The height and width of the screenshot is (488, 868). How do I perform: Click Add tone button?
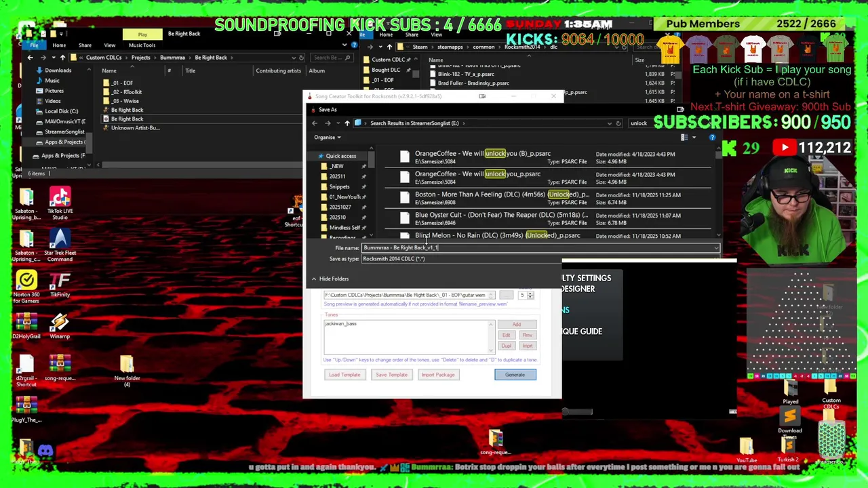(517, 325)
